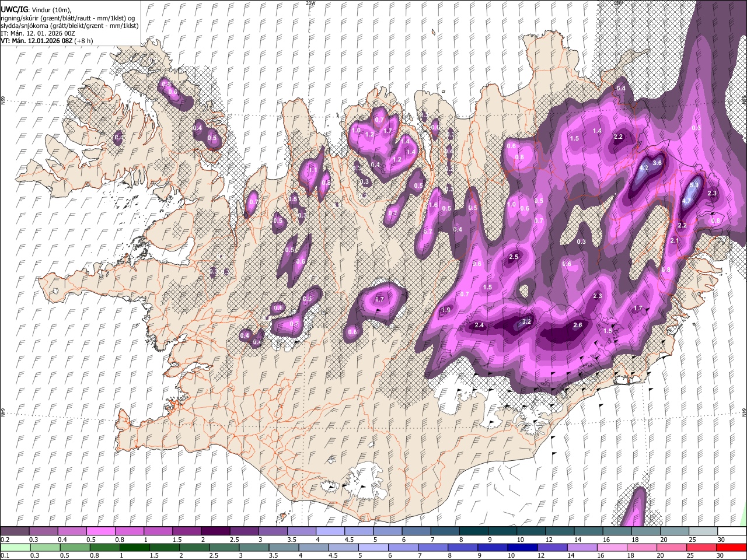This screenshot has width=747, height=560.
Task: Pick the deep blue swatch between 10 and 12
Action: pos(522,547)
